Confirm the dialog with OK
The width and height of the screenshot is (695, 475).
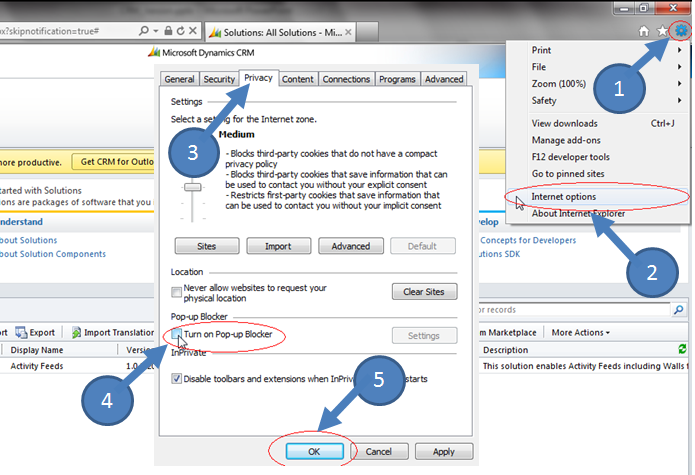(x=314, y=452)
